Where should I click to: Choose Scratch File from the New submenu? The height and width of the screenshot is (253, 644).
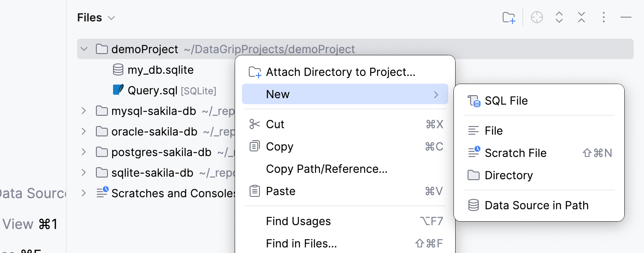pos(515,153)
